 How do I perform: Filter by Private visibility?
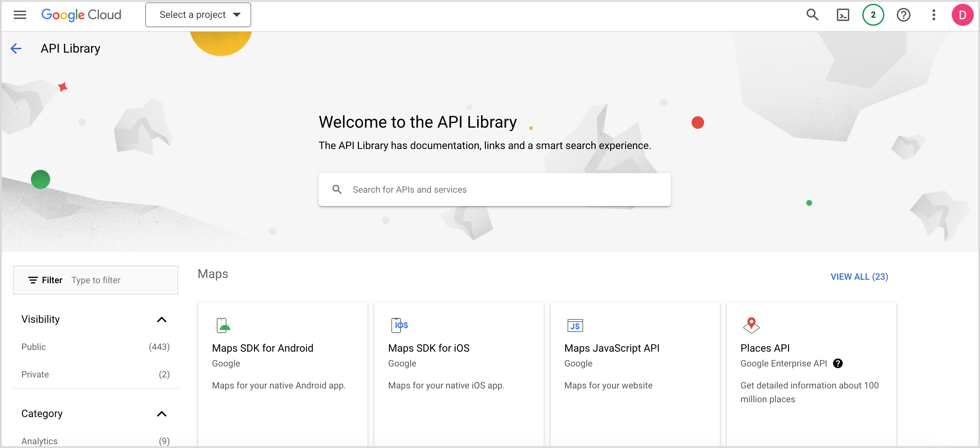click(35, 374)
